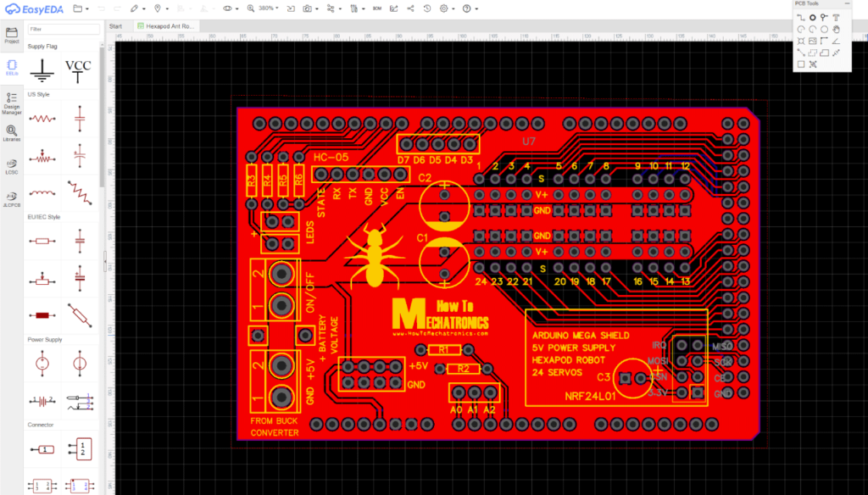
Task: Toggle layer visibility with the eye icon
Action: click(x=227, y=8)
